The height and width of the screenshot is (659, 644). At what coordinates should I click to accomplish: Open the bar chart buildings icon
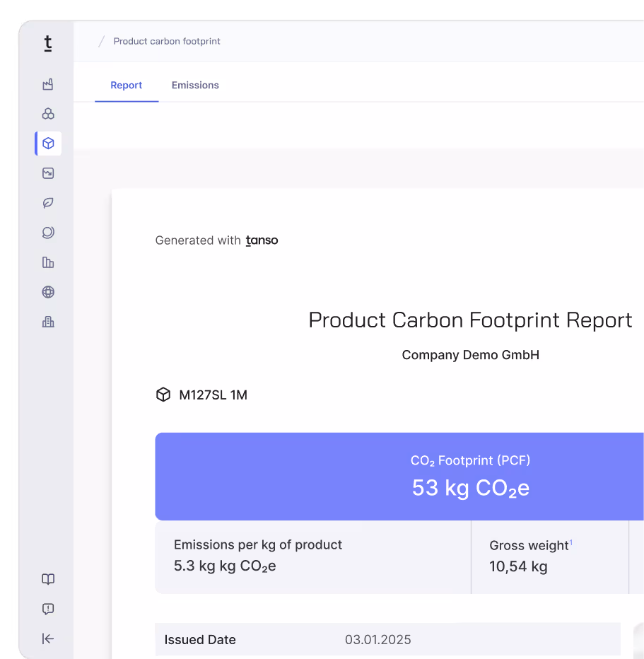(48, 262)
